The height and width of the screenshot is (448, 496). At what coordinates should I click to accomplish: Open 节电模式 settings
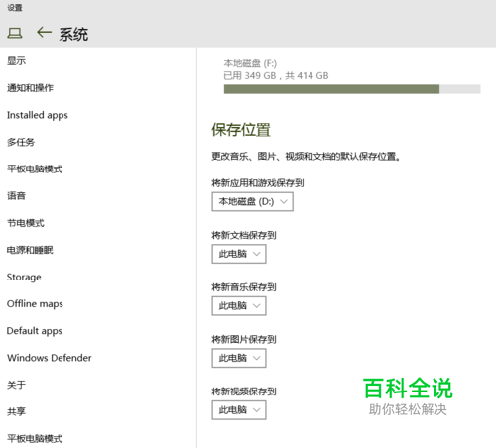[x=26, y=223]
